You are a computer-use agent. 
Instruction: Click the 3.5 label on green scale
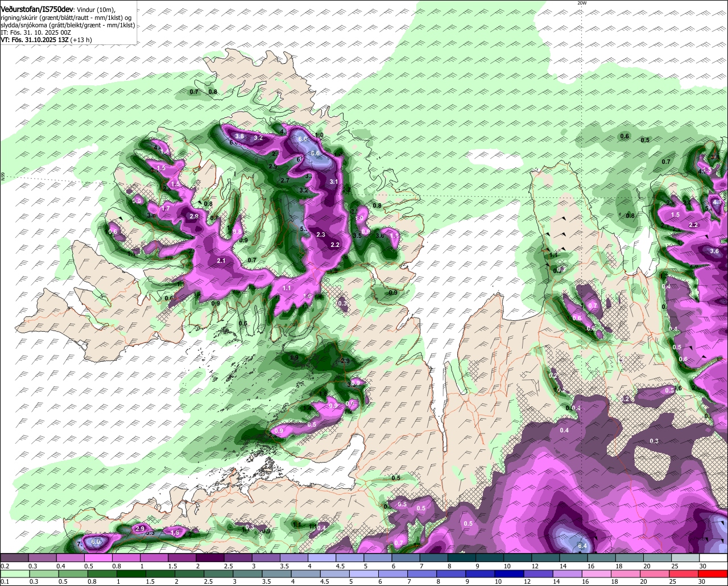click(266, 582)
